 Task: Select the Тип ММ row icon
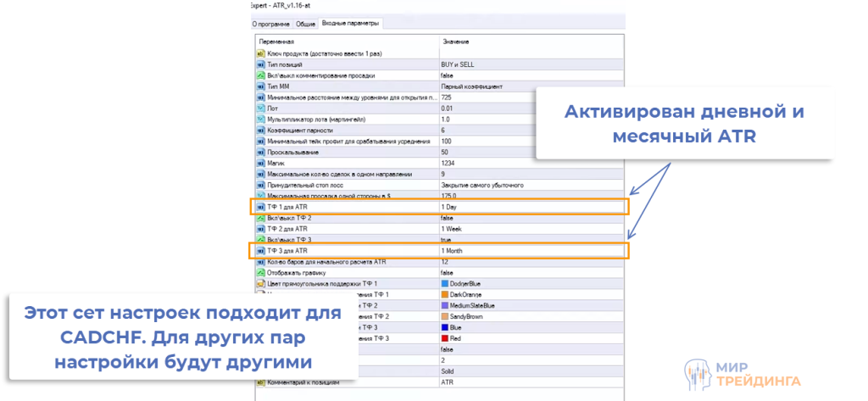point(261,86)
